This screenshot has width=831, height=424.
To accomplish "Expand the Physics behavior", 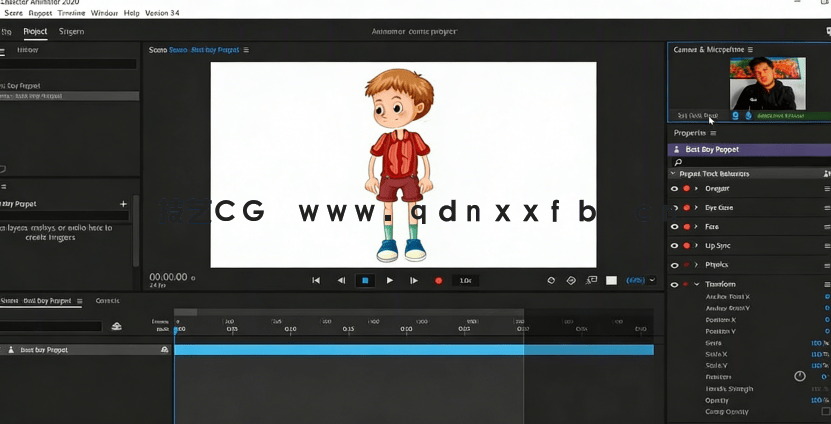I will [x=696, y=265].
